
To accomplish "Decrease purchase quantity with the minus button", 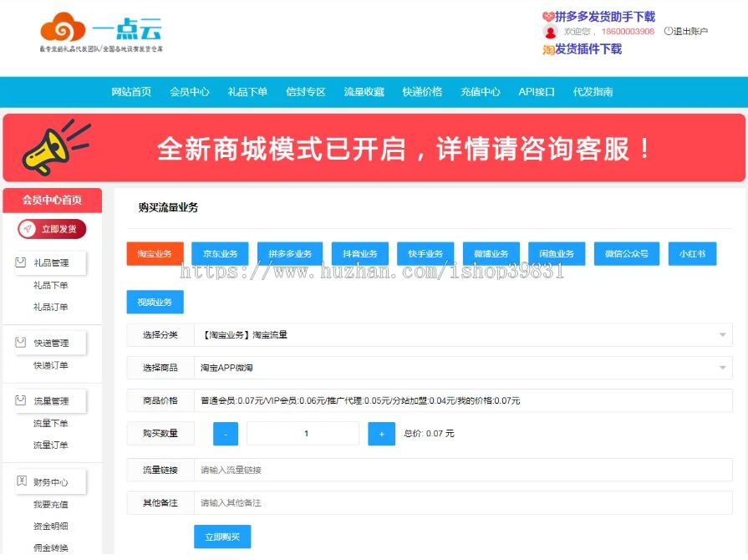I will point(226,434).
